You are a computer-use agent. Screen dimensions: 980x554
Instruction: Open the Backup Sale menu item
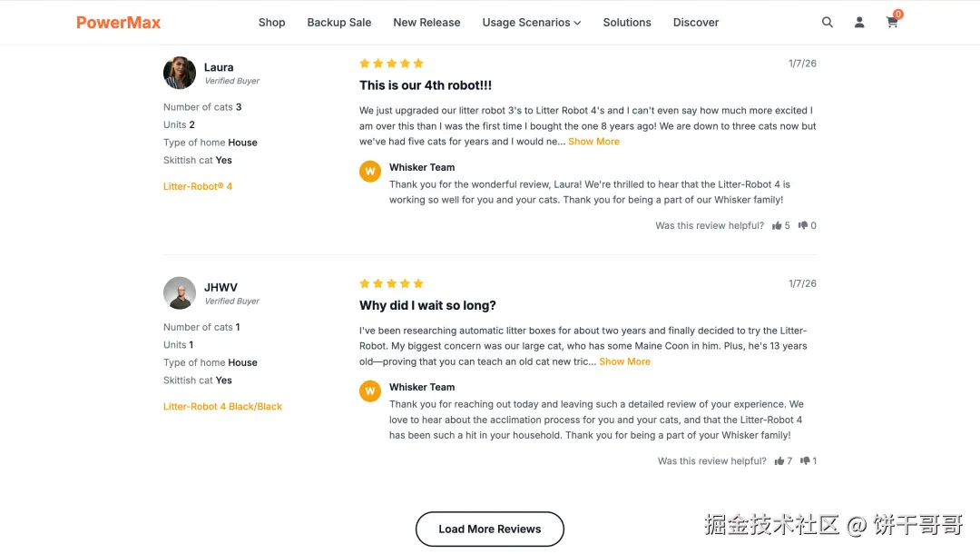click(x=339, y=23)
